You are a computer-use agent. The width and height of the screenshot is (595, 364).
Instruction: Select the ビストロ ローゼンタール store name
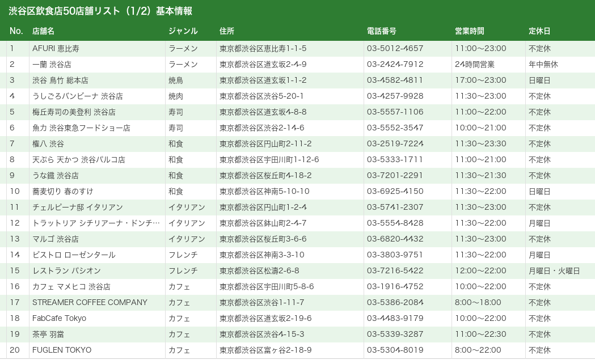click(74, 255)
